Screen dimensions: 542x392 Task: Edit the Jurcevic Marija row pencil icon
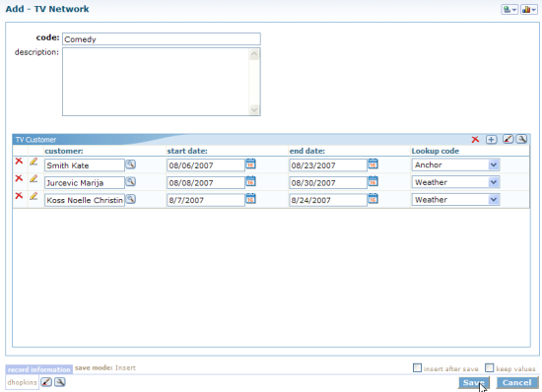point(34,178)
